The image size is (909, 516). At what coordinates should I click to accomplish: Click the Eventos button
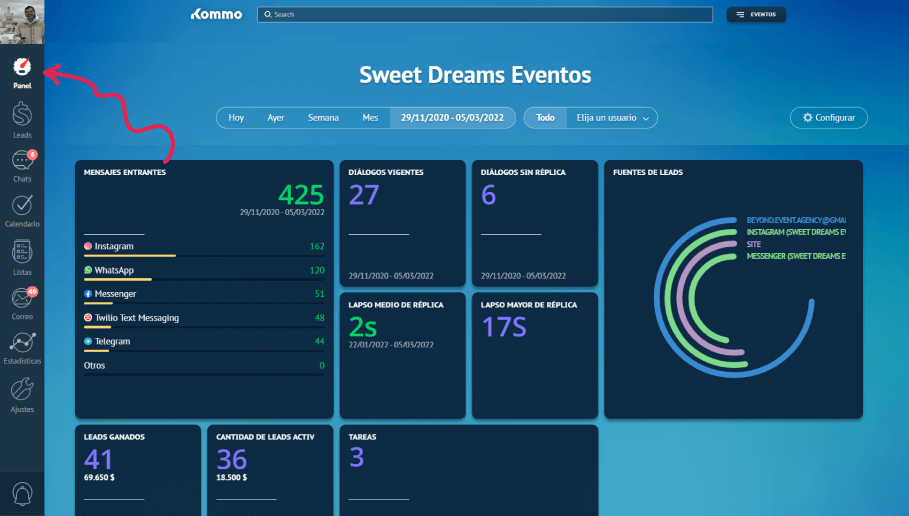[x=756, y=15]
